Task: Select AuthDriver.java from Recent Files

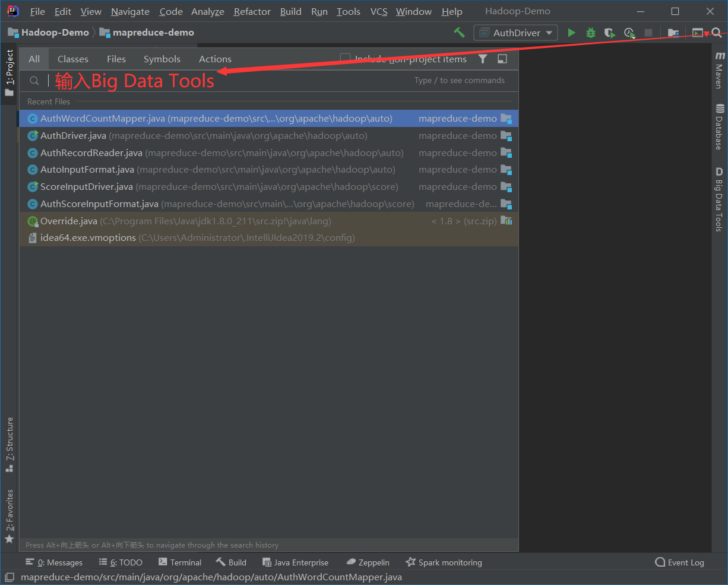Action: click(x=74, y=135)
